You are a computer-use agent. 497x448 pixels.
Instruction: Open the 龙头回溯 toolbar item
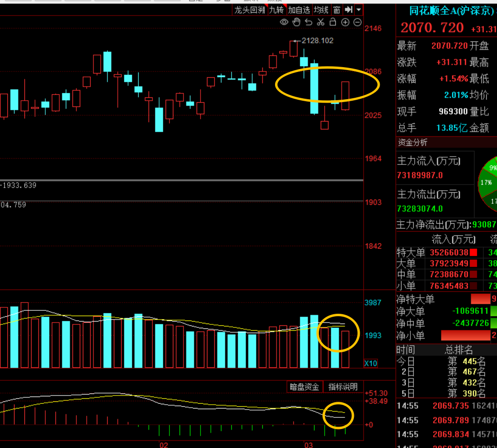tap(249, 10)
